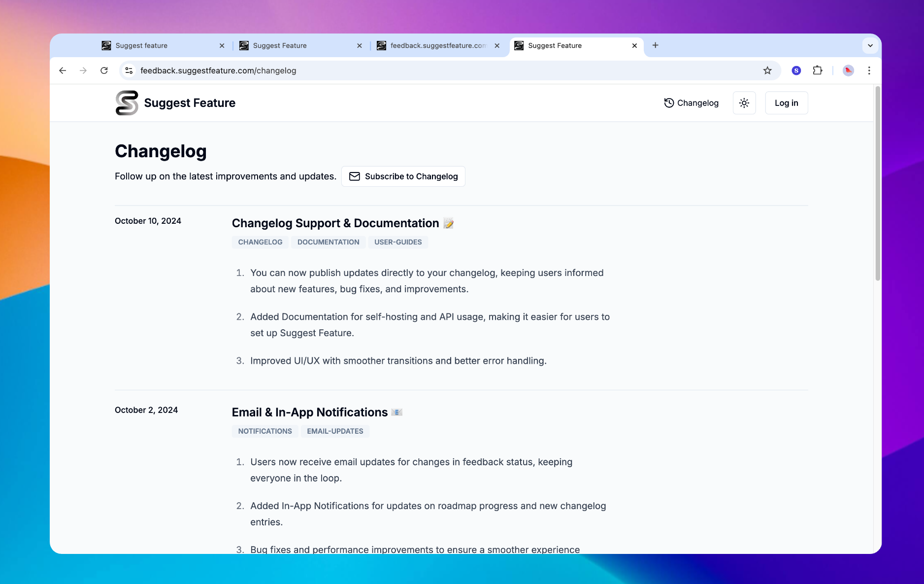Click Subscribe to Changelog button
Image resolution: width=924 pixels, height=584 pixels.
pyautogui.click(x=403, y=176)
